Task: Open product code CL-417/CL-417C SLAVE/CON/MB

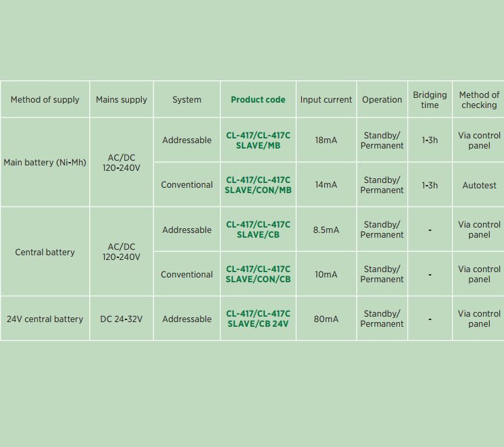Action: [258, 185]
